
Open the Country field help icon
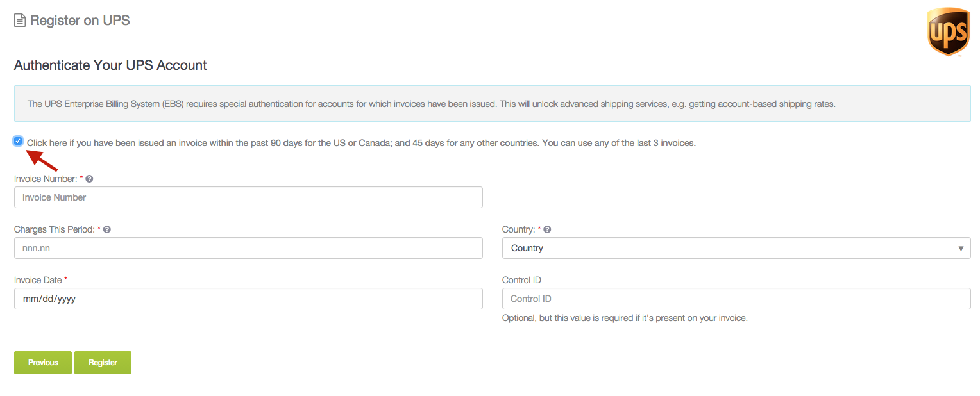click(x=547, y=229)
